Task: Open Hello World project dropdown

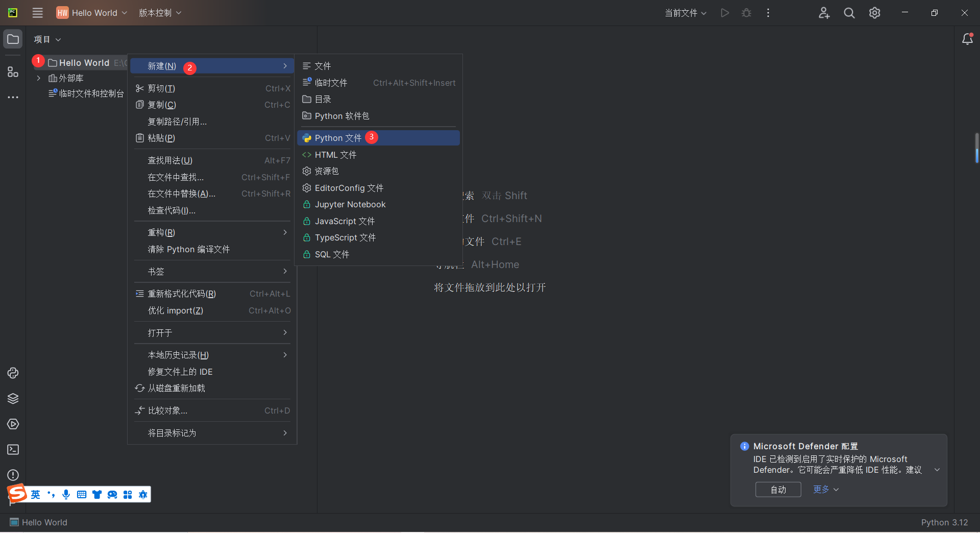Action: coord(92,13)
